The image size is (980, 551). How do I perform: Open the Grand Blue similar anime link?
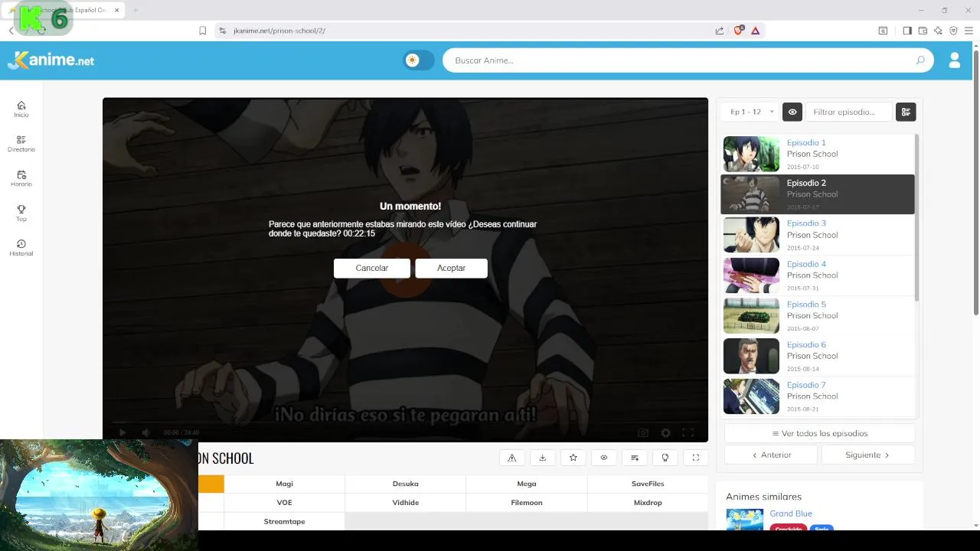(791, 514)
